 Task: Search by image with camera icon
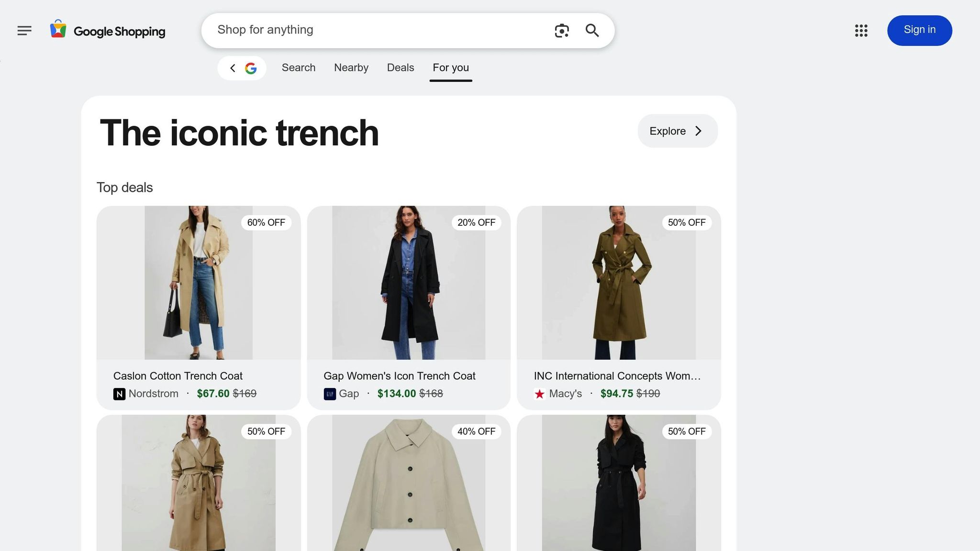562,31
